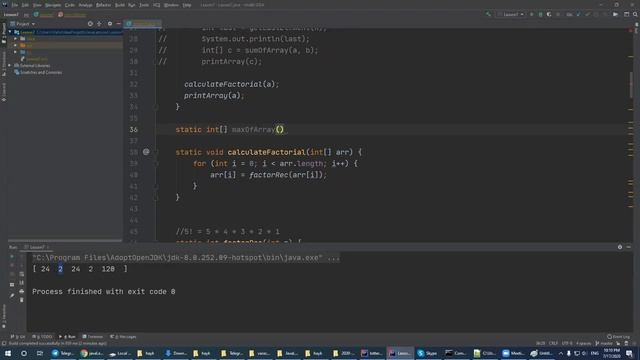Click the editor vertical scrollbar
This screenshot has height=360, width=640.
[631, 85]
